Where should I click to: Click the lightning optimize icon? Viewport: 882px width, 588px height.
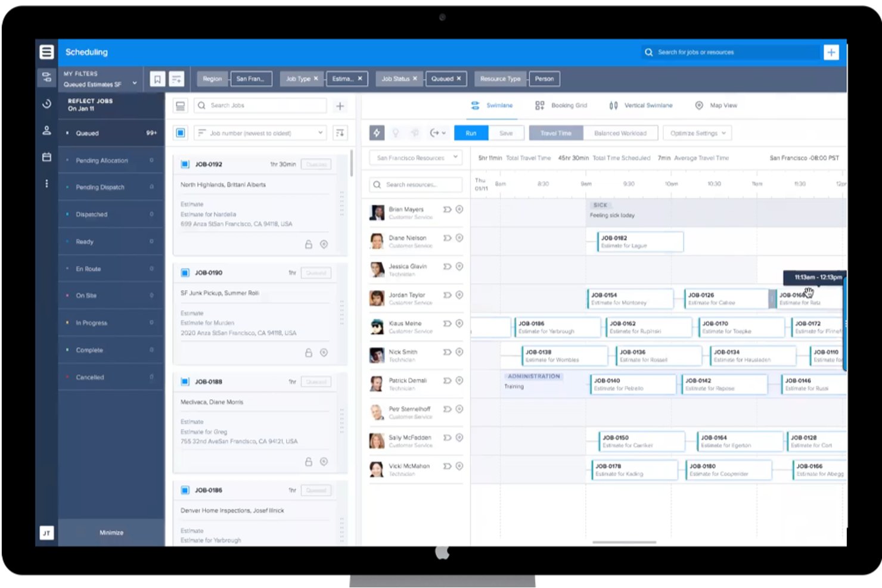pos(377,133)
